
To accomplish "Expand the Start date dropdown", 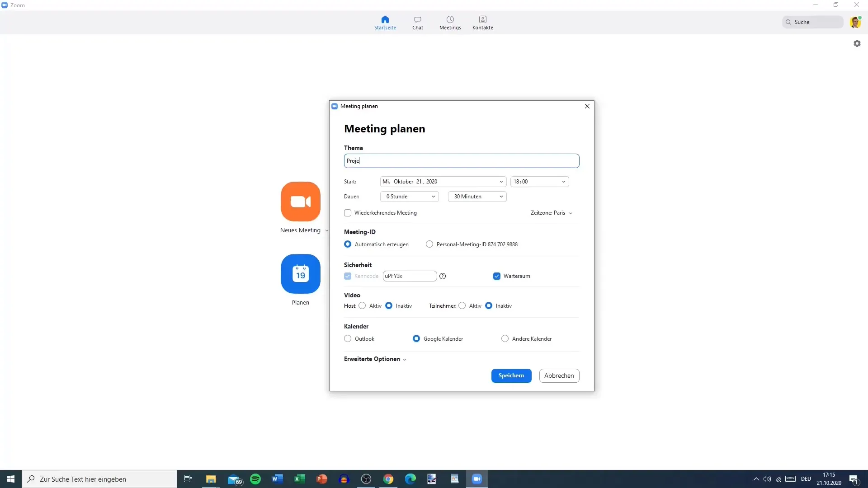I will point(501,182).
